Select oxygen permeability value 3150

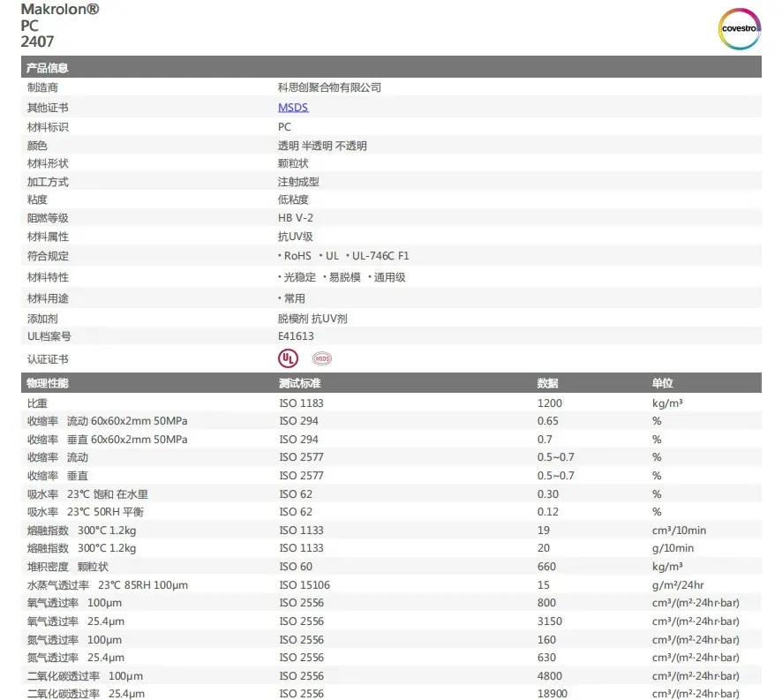click(550, 621)
